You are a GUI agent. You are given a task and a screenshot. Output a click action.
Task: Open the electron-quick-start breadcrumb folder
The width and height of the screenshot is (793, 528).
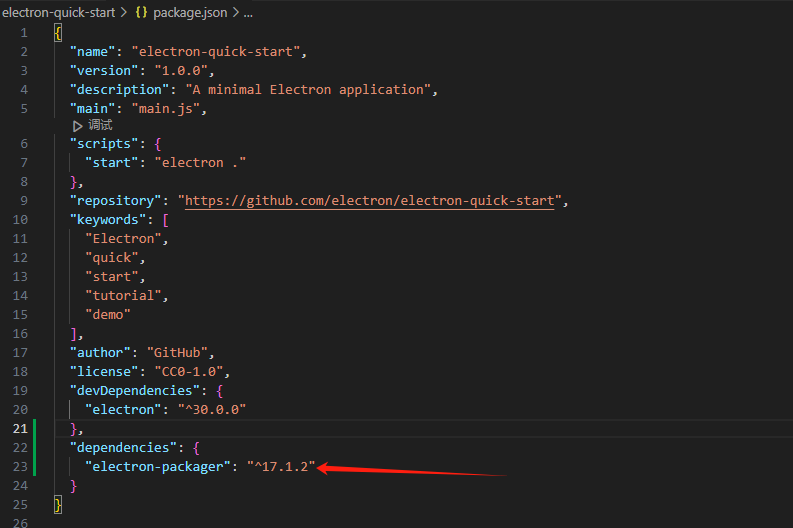coord(59,12)
